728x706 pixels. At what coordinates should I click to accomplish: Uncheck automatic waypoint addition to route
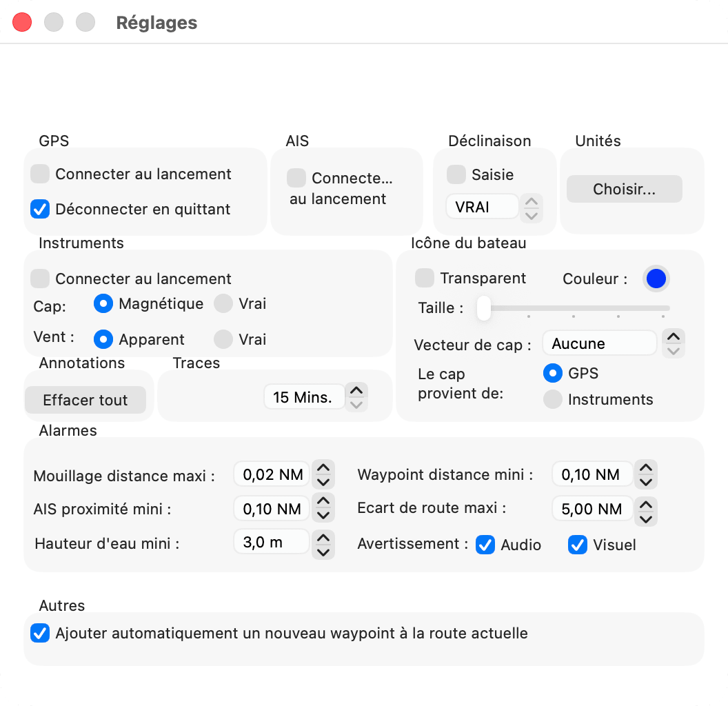point(40,633)
